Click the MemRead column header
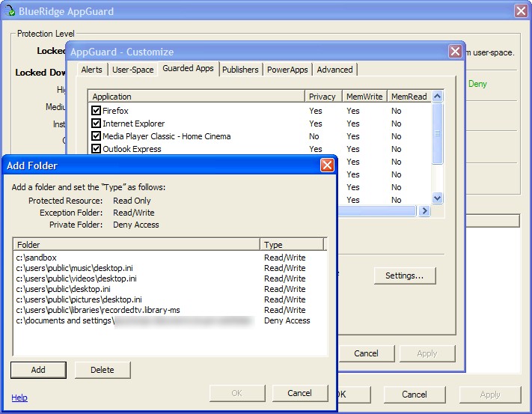 pos(409,97)
